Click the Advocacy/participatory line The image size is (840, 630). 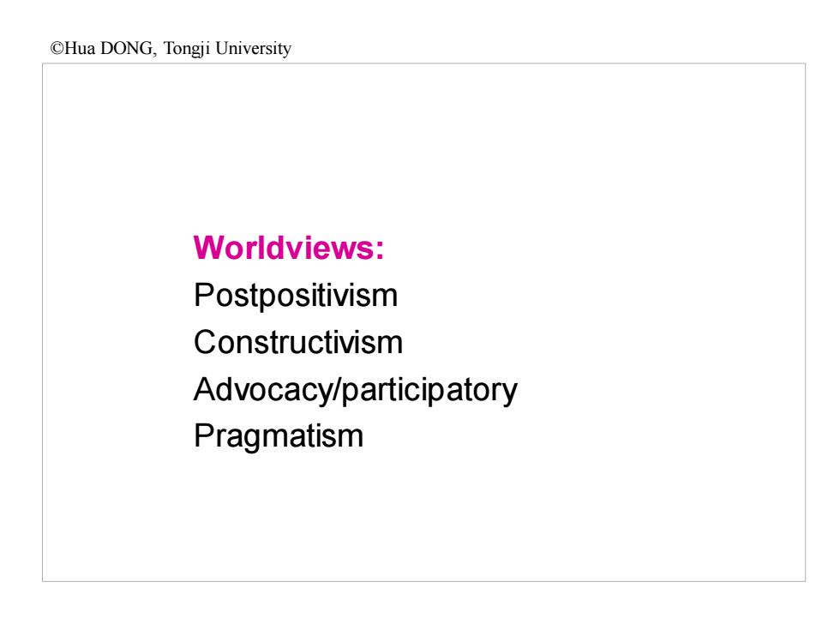(355, 390)
